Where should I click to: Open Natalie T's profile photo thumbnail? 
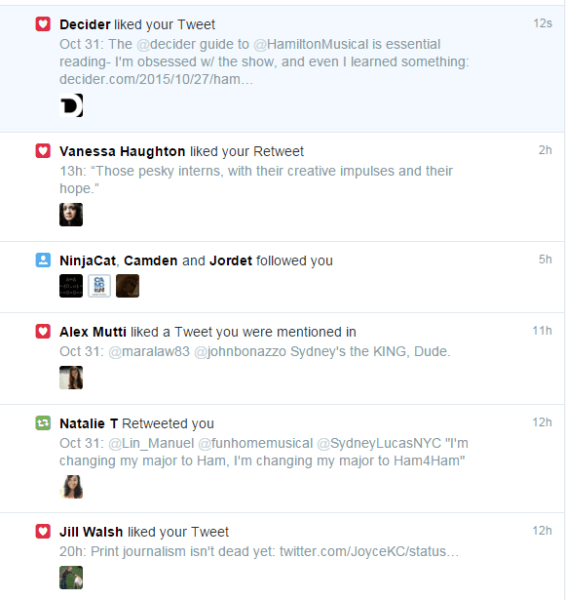(71, 487)
